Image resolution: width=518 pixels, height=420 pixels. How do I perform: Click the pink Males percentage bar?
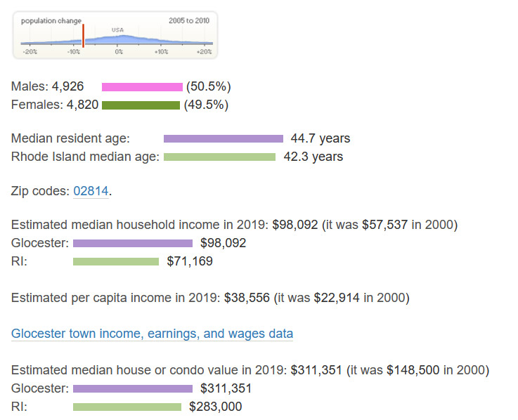click(142, 87)
